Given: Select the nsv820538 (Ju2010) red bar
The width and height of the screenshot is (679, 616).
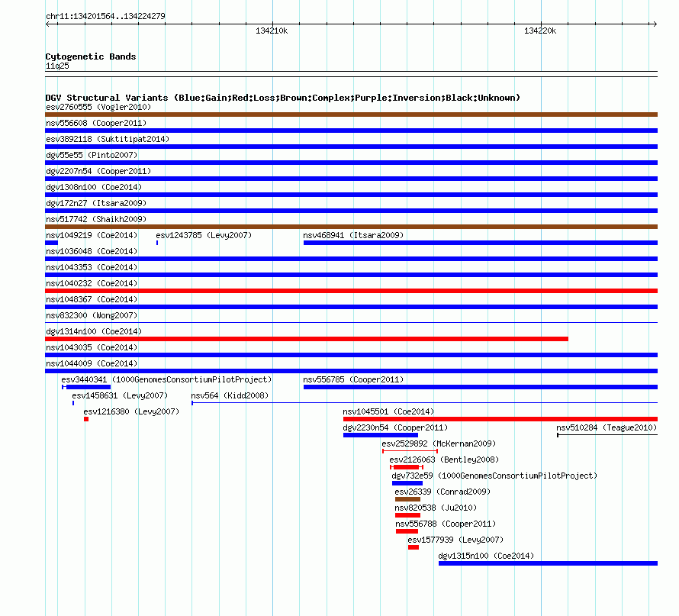Looking at the screenshot, I should (x=407, y=515).
